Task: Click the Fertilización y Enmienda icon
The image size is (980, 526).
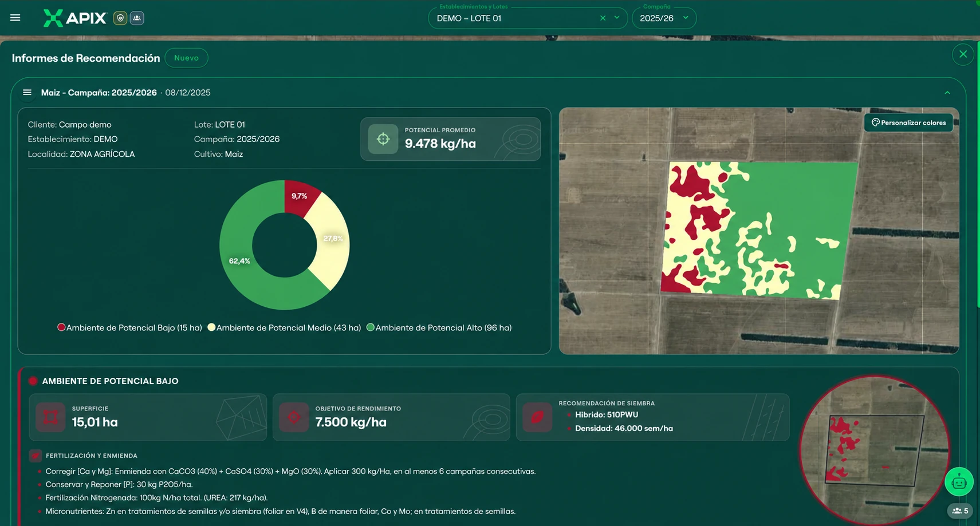Action: (x=36, y=456)
